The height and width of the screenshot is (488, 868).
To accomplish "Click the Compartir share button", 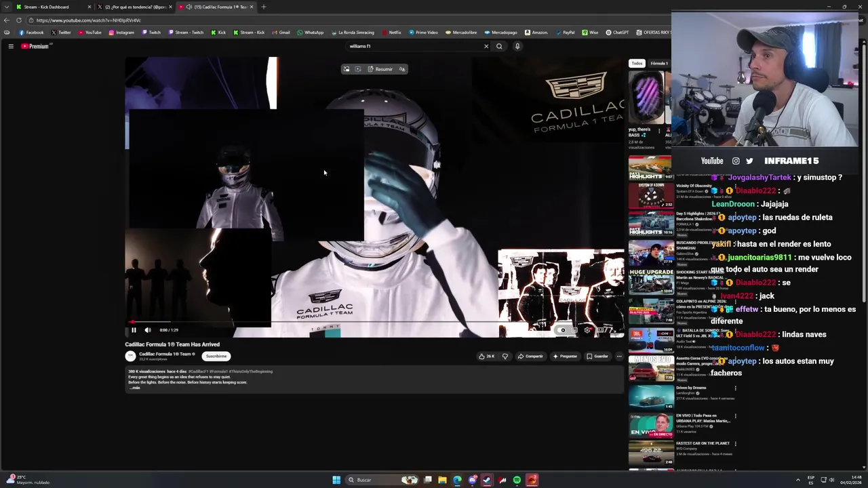I will [530, 356].
